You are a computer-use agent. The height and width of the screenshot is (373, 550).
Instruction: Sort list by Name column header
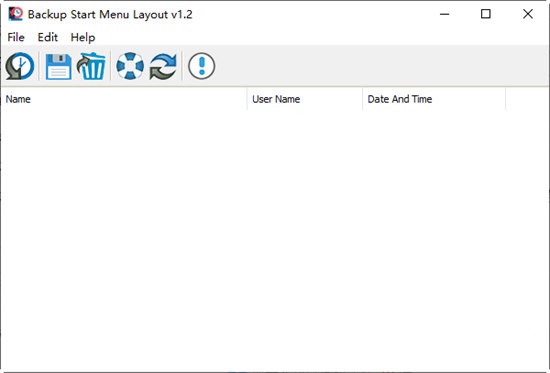pyautogui.click(x=124, y=99)
